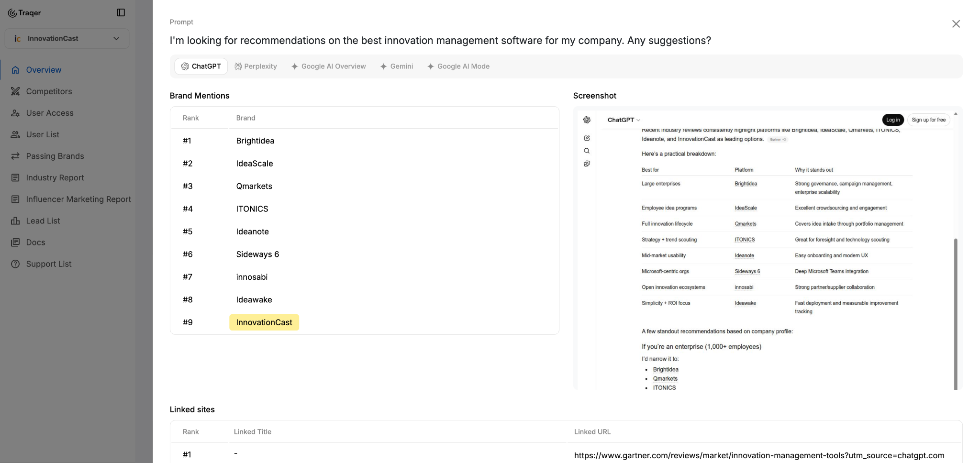Viewport: 980px width, 463px height.
Task: Select the Gemini tab
Action: click(397, 66)
